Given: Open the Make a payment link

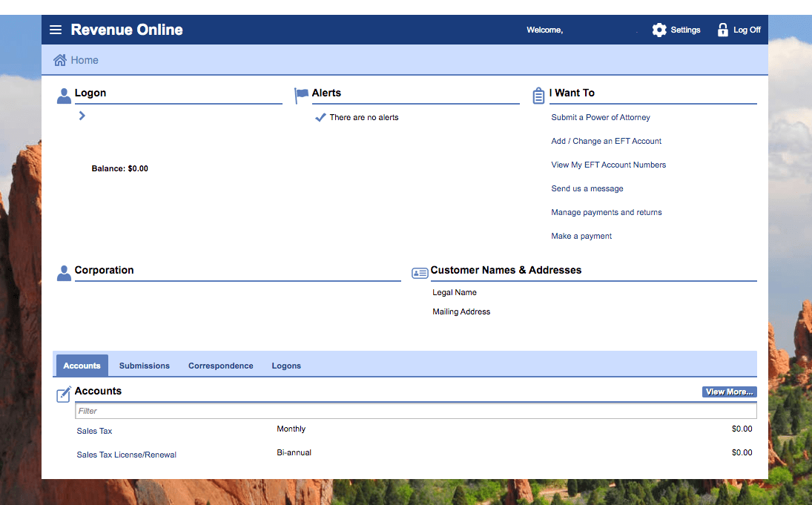Looking at the screenshot, I should [581, 236].
